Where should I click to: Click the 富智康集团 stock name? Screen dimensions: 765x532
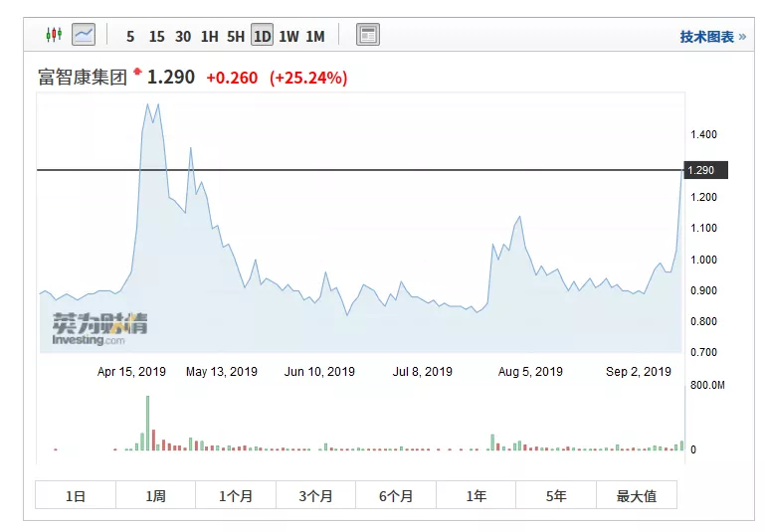coord(83,77)
